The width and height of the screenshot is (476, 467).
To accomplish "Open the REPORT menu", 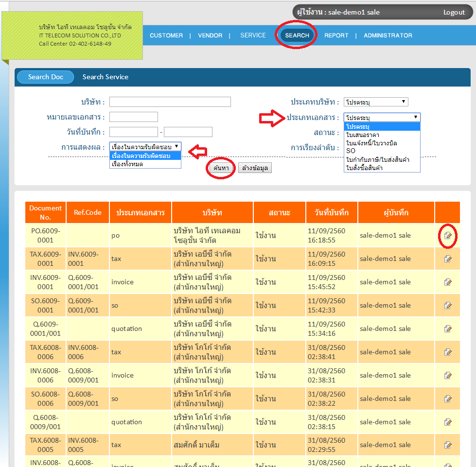I will [x=336, y=35].
